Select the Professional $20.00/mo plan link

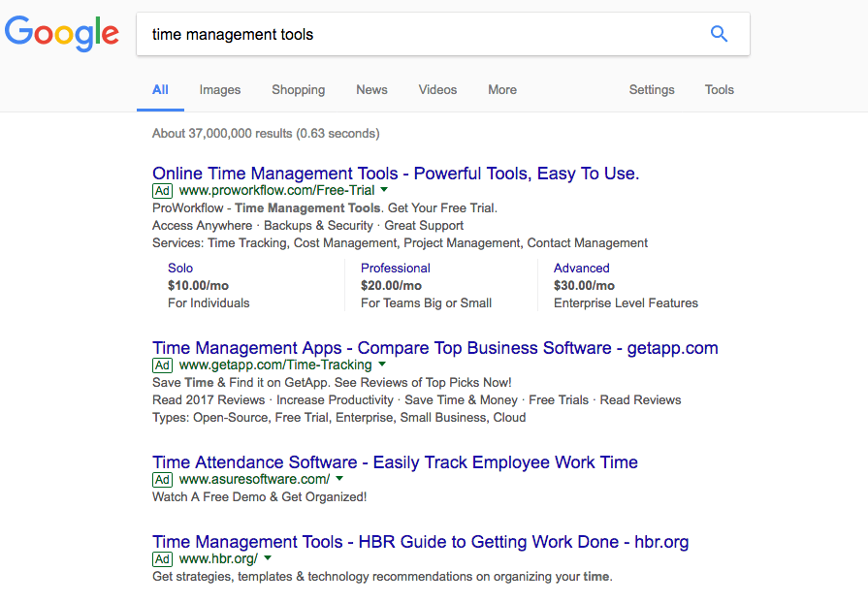click(x=396, y=269)
